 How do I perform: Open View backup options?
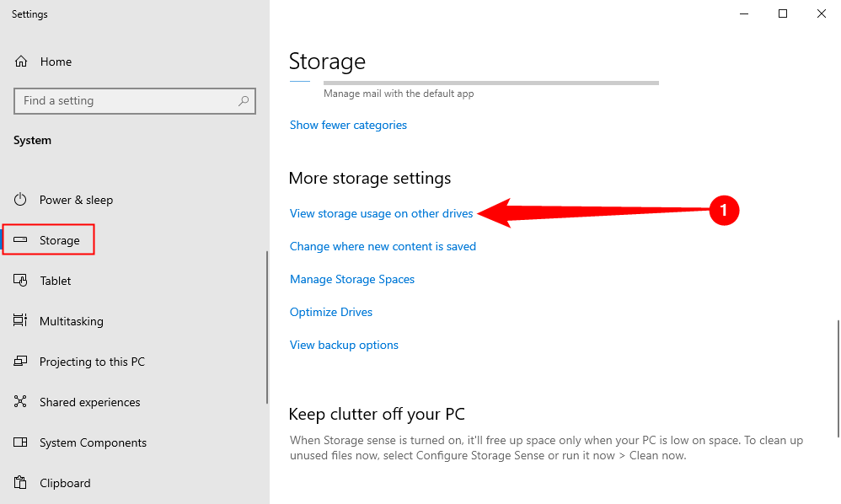(x=344, y=345)
